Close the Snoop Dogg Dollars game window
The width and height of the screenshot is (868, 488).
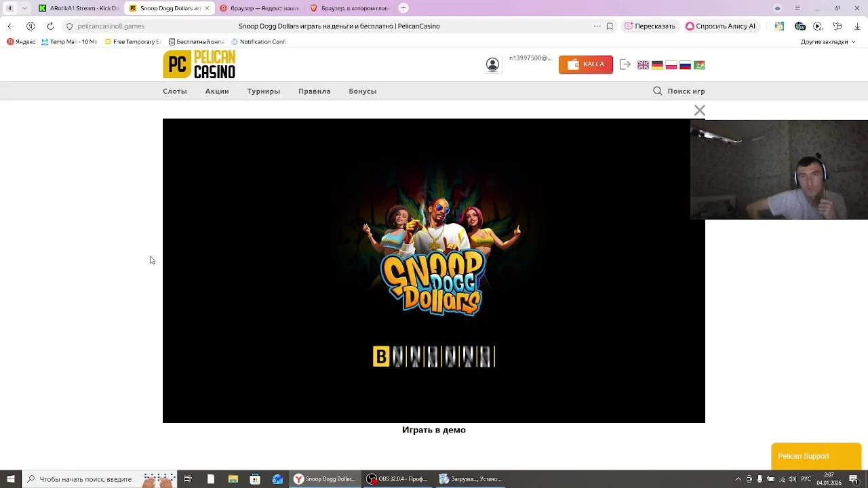click(700, 110)
